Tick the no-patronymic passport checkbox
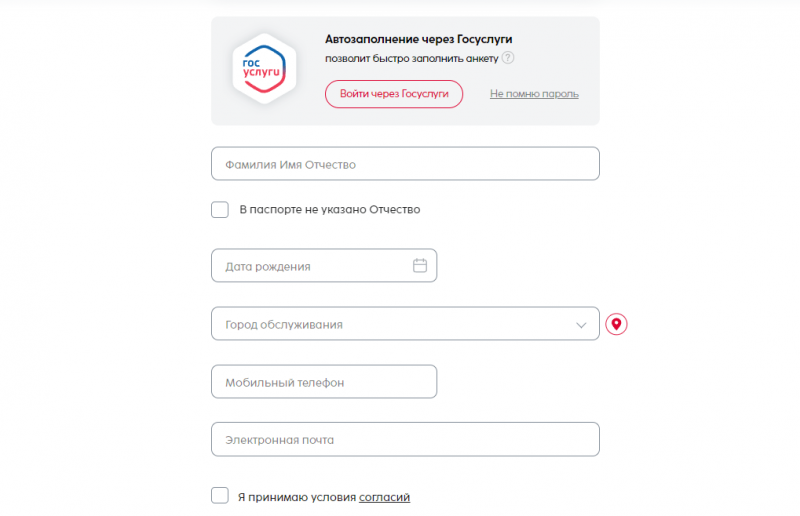800x516 pixels. click(x=220, y=210)
